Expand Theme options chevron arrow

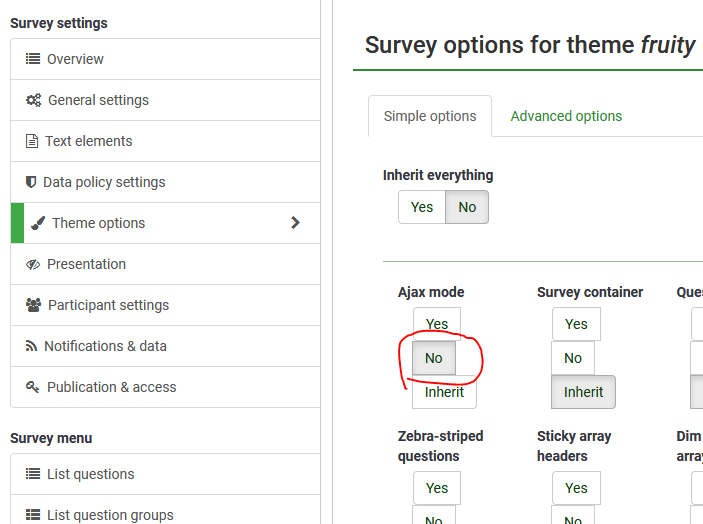click(x=295, y=223)
